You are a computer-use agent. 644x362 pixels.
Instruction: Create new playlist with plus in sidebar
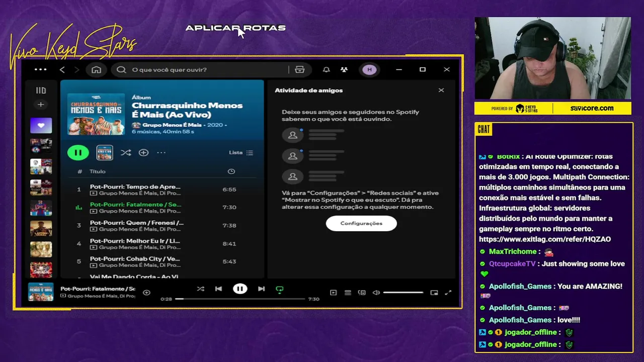pos(41,105)
